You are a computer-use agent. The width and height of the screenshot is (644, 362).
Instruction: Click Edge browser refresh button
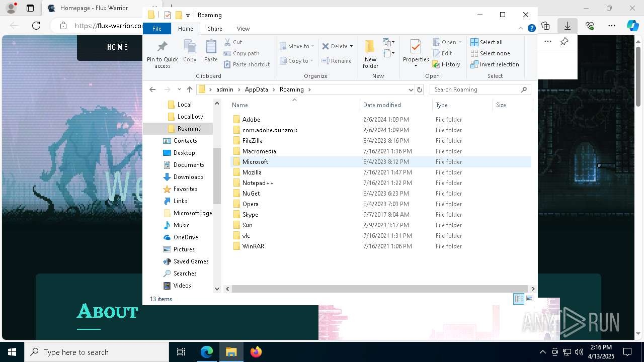coord(36,26)
